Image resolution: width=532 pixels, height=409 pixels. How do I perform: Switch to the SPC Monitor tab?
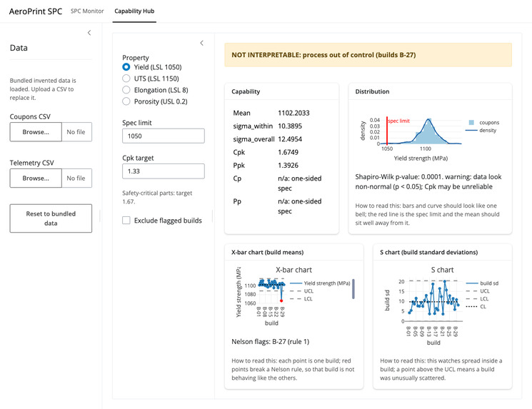pos(87,11)
